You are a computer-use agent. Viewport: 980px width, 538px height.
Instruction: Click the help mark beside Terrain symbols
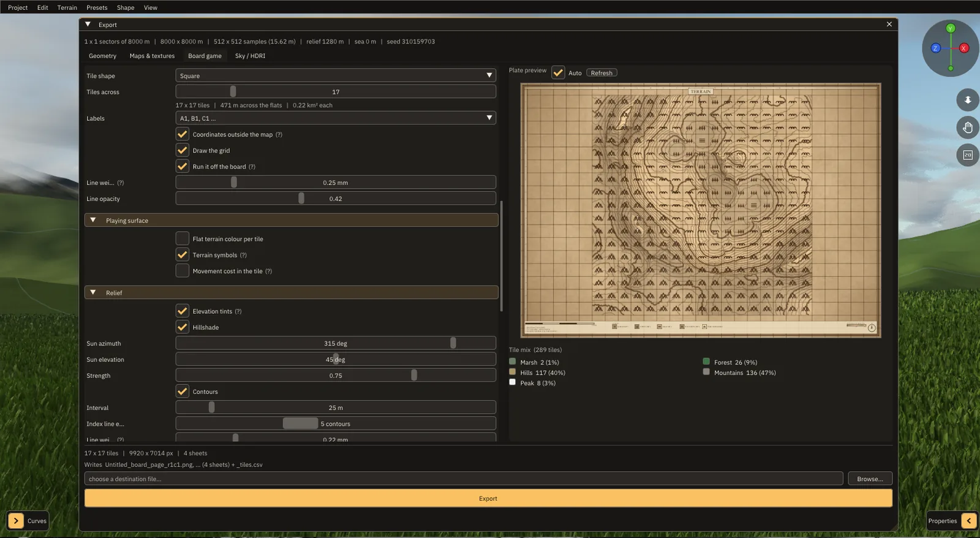coord(243,256)
